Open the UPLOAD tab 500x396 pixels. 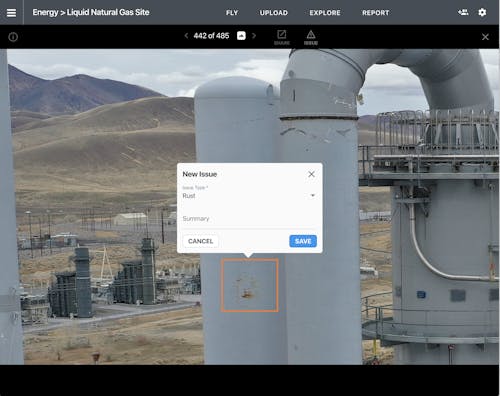(x=274, y=13)
